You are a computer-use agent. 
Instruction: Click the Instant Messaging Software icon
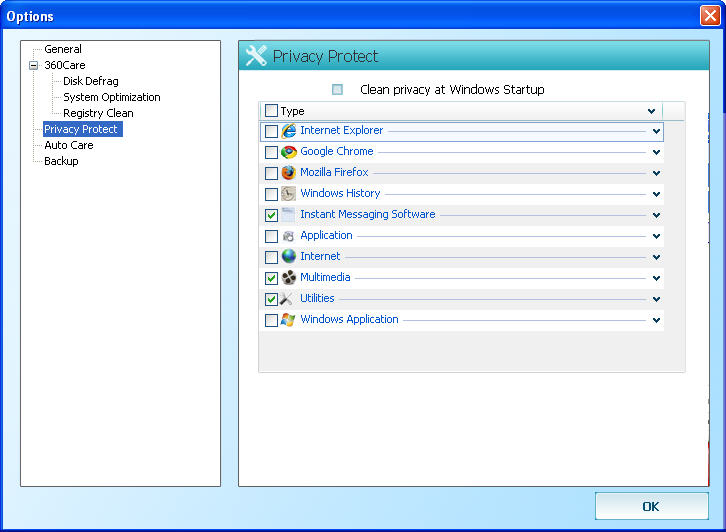(288, 215)
